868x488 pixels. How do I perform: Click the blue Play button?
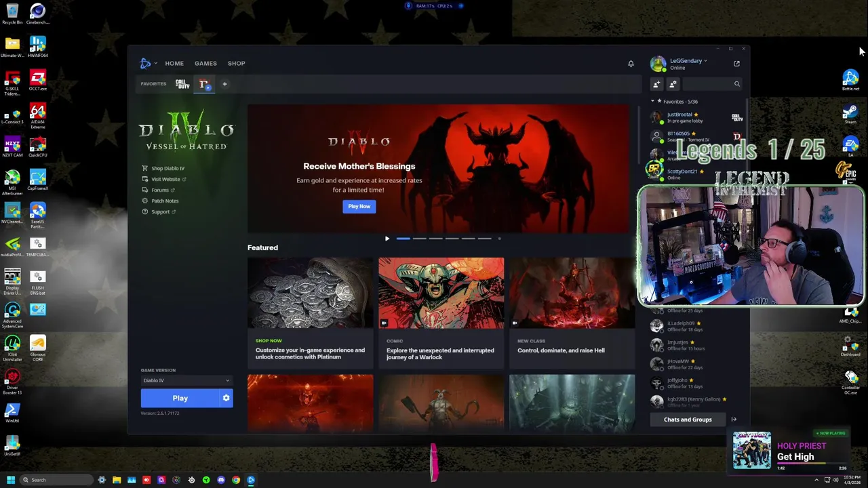tap(180, 399)
